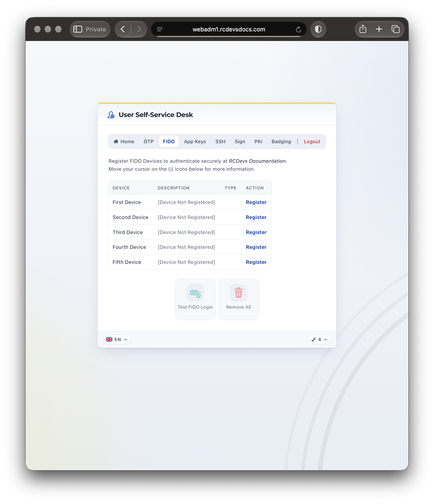
Task: Open the Sign tab
Action: 240,142
